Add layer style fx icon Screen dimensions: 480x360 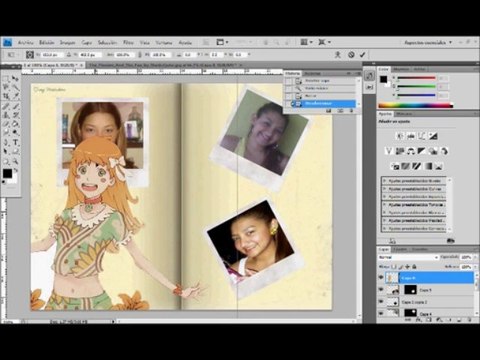(x=419, y=320)
